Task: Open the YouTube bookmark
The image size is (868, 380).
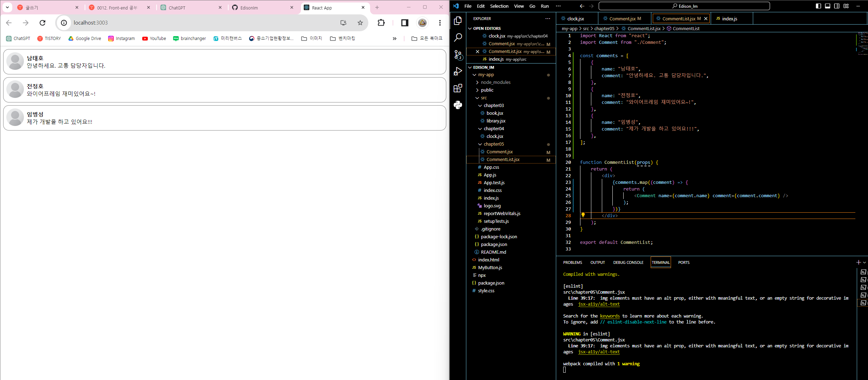Action: click(x=154, y=39)
